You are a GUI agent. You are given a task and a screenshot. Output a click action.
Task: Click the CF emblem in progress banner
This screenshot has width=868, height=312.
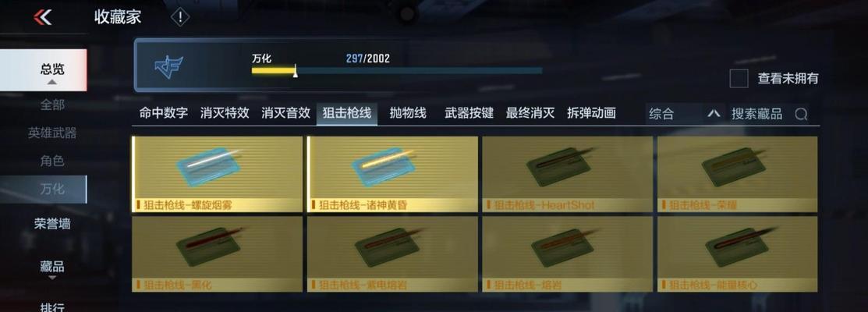pos(168,67)
